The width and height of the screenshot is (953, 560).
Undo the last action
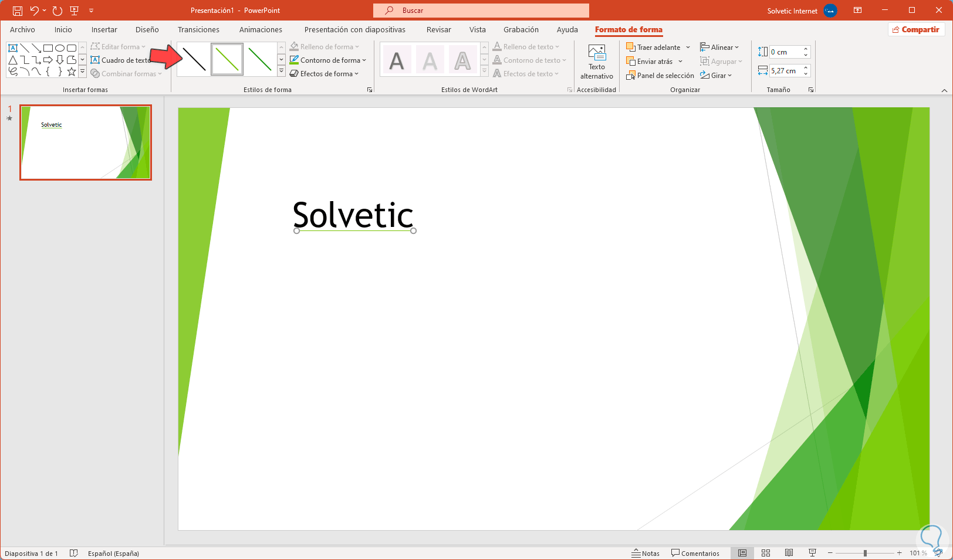[34, 11]
